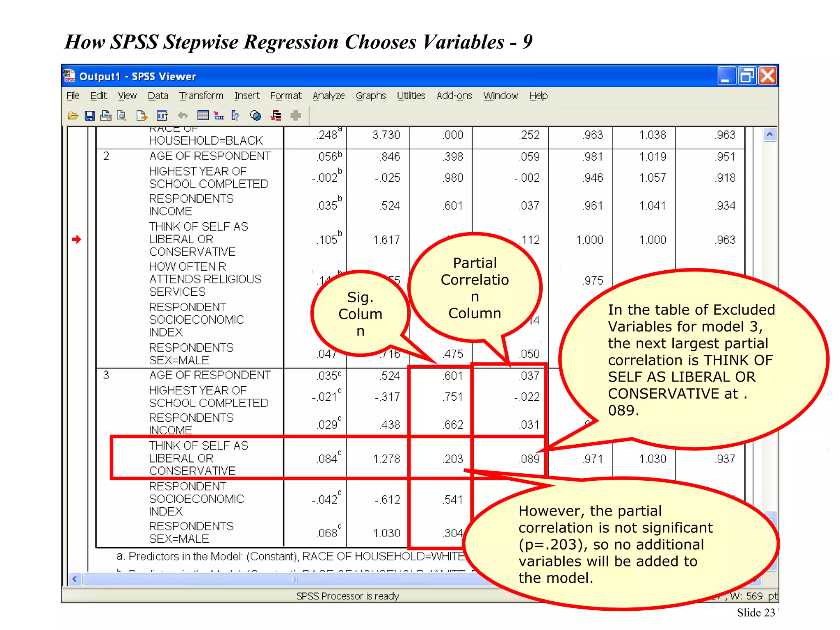This screenshot has height=630, width=840.
Task: Click the -.612 t value cell
Action: point(387,499)
